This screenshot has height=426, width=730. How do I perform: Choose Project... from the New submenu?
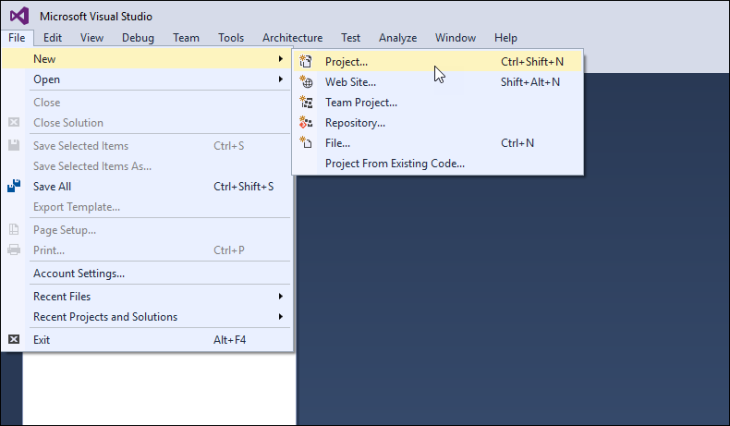point(438,61)
